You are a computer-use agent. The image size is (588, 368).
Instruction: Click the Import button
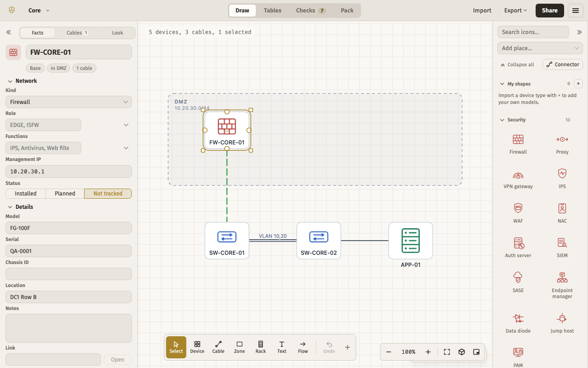click(482, 11)
